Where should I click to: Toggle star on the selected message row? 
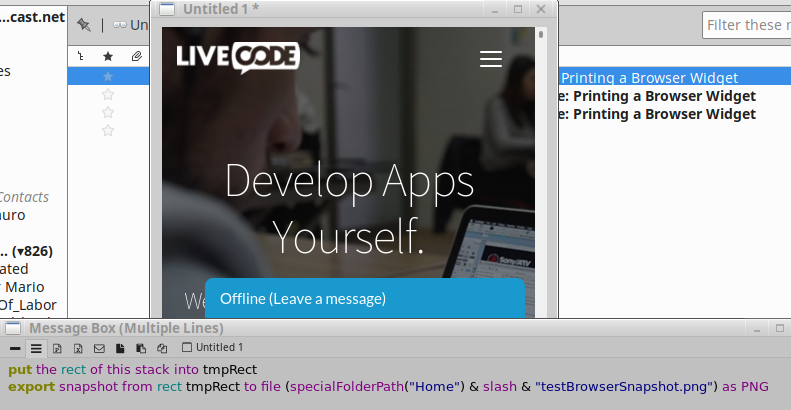click(x=108, y=76)
